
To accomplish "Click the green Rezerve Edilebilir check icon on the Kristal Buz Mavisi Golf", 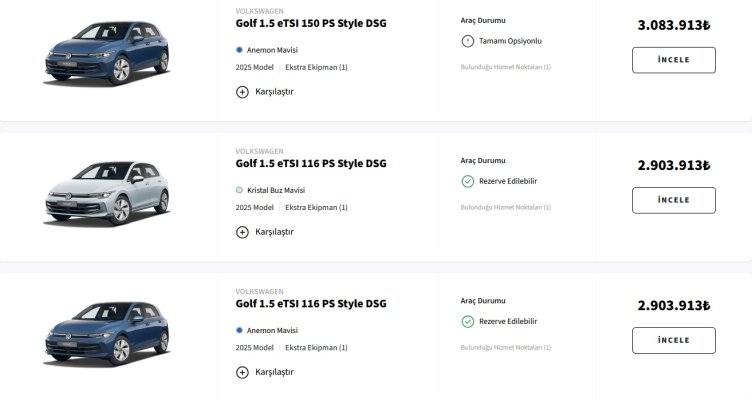I will click(x=467, y=181).
